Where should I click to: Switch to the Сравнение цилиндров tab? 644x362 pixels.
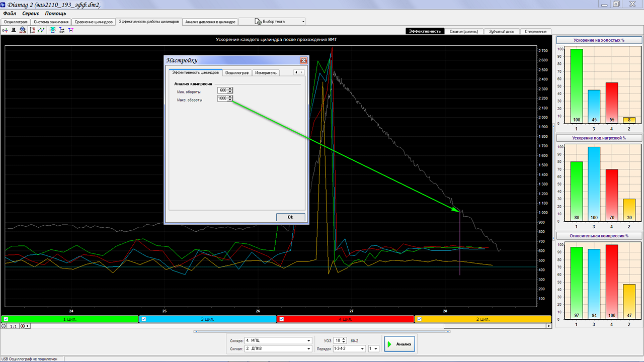pos(93,22)
